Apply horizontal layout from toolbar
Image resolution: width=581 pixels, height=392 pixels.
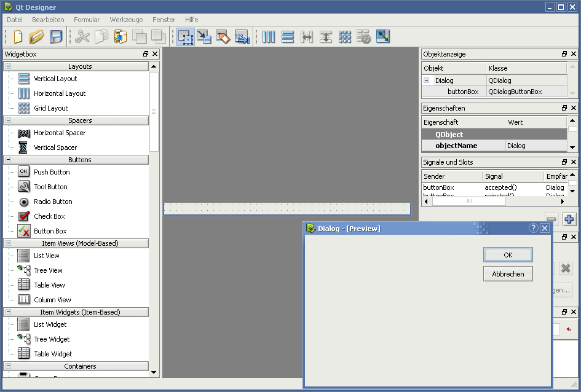pyautogui.click(x=269, y=37)
